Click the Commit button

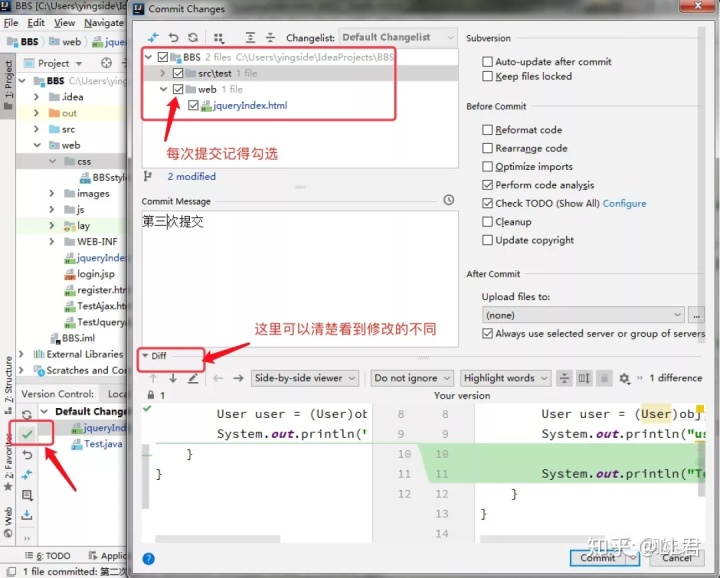tap(598, 558)
